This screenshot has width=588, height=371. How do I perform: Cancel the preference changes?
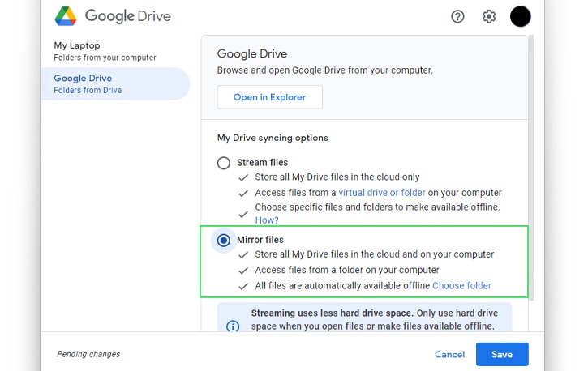[449, 354]
